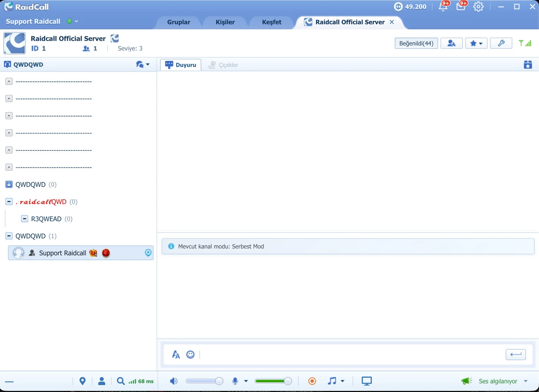Focus the chat message input field
539x392 pixels.
point(351,355)
